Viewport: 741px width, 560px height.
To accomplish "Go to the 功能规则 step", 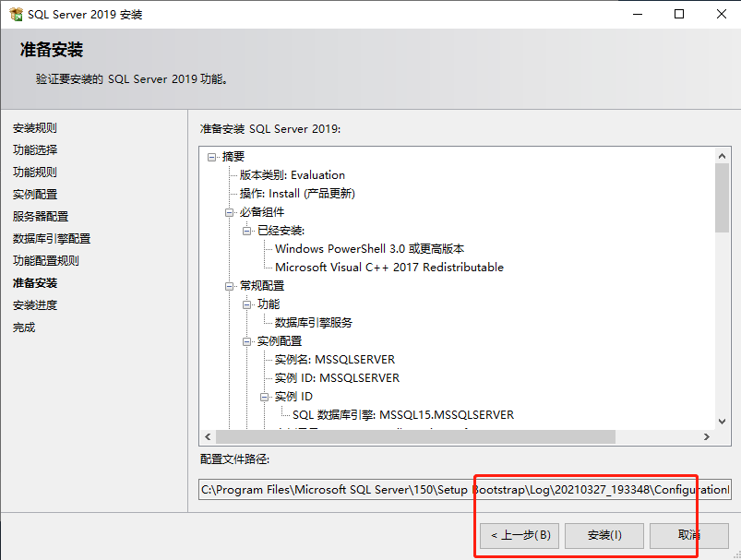I will click(35, 172).
